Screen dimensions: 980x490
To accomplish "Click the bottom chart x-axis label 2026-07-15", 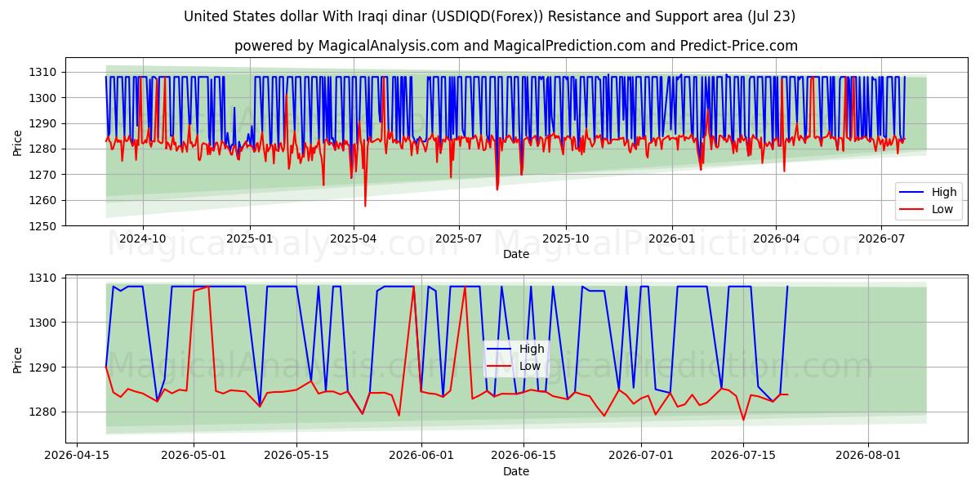I will coord(742,456).
